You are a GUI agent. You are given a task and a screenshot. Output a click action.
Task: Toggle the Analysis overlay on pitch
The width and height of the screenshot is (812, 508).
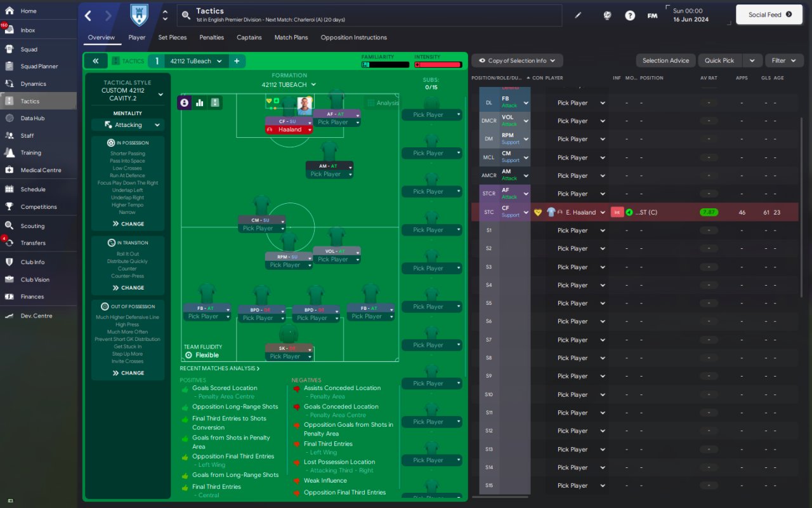[383, 103]
